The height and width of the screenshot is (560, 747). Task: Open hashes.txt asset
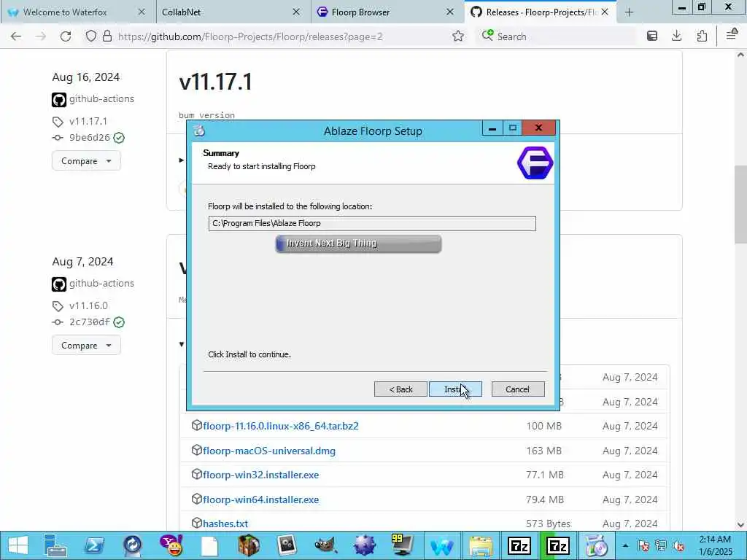tap(225, 524)
